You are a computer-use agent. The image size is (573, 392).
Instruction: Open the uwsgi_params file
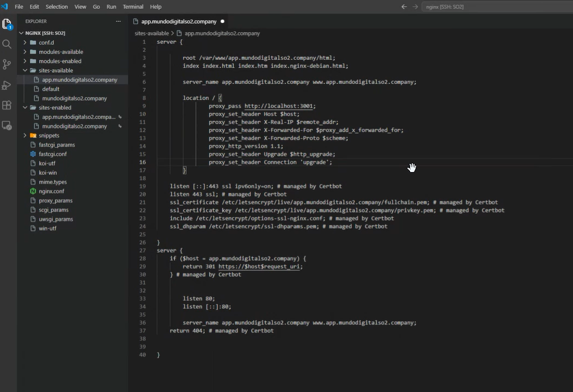(x=73, y=219)
